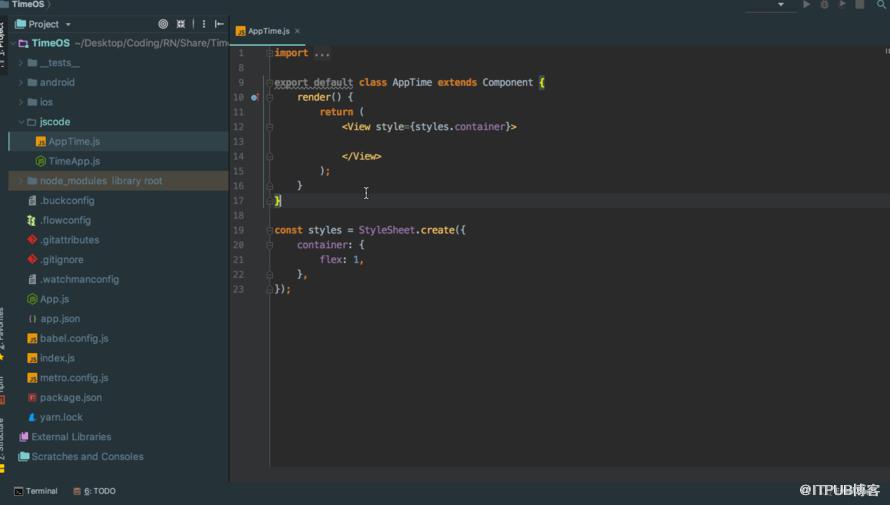890x505 pixels.
Task: Click the jscode folder icon
Action: pyautogui.click(x=32, y=121)
